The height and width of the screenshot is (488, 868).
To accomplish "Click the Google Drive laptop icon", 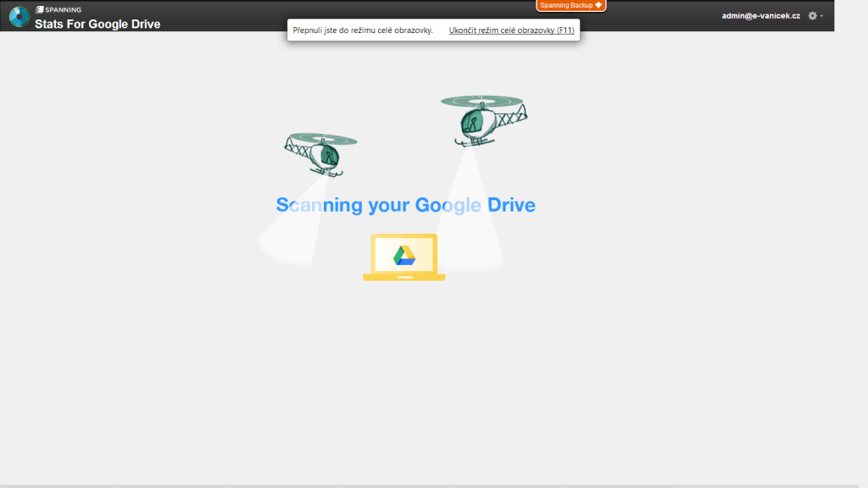I will click(x=404, y=258).
